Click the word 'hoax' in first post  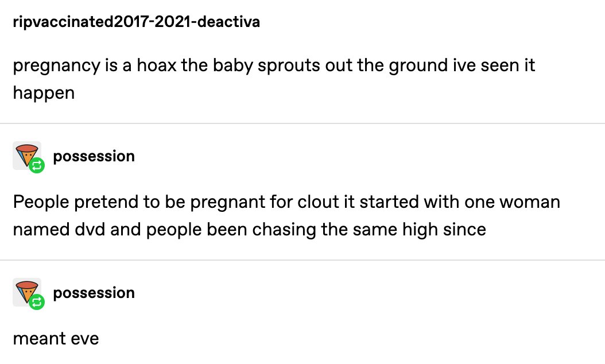pyautogui.click(x=157, y=65)
